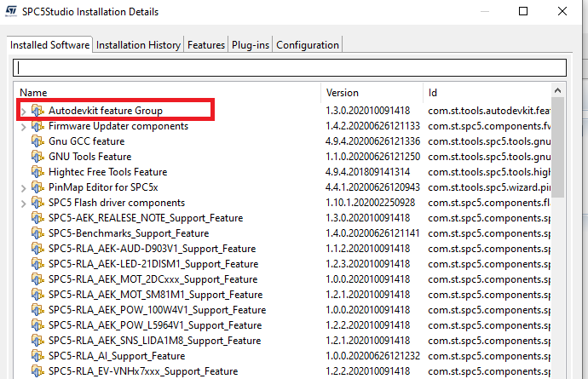Sort list by Version column header
Screen dimensions: 588x379
pos(372,93)
